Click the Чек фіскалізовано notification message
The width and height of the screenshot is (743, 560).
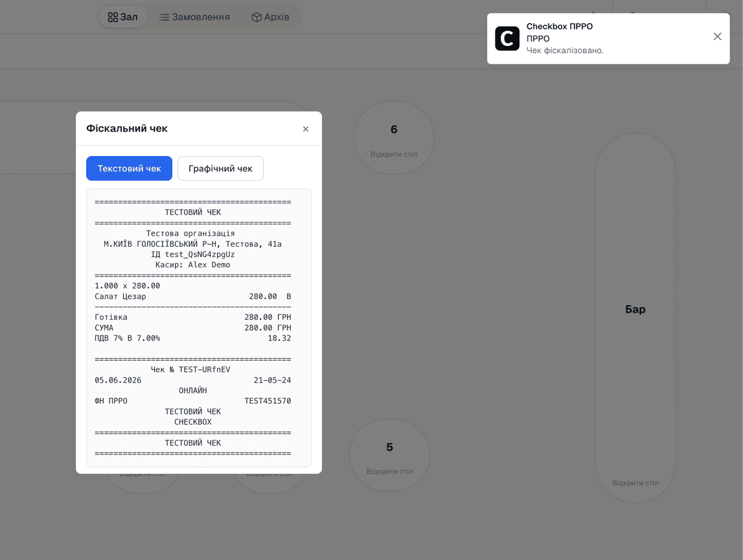coord(565,50)
